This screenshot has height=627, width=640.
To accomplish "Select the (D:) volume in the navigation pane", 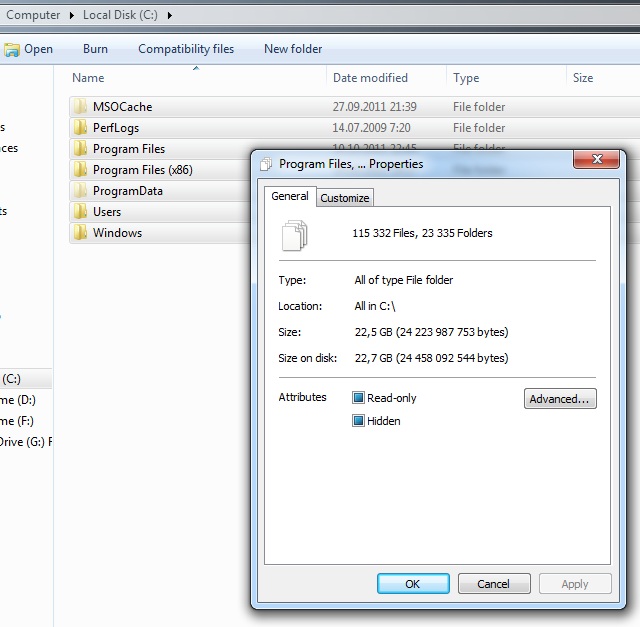I will pos(18,400).
